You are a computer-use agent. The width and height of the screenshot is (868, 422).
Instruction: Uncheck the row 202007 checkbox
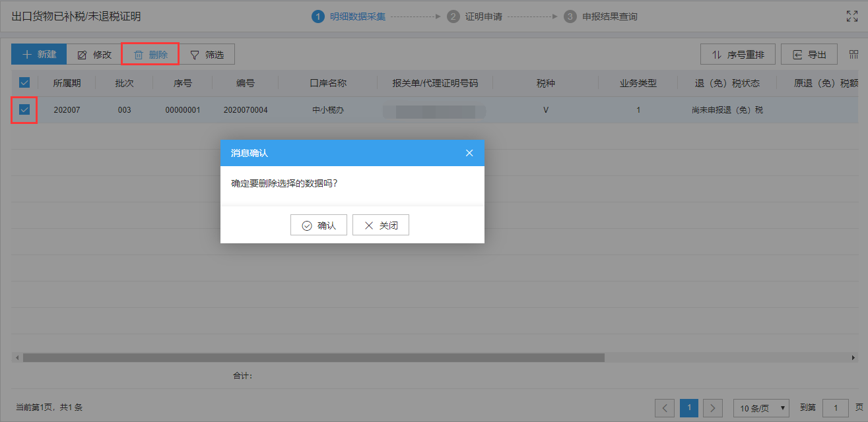coord(24,110)
